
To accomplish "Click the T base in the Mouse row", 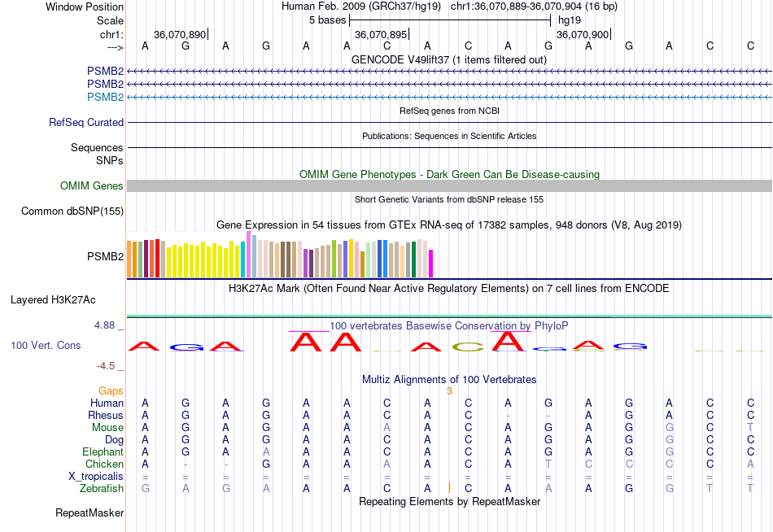I will coord(750,428).
